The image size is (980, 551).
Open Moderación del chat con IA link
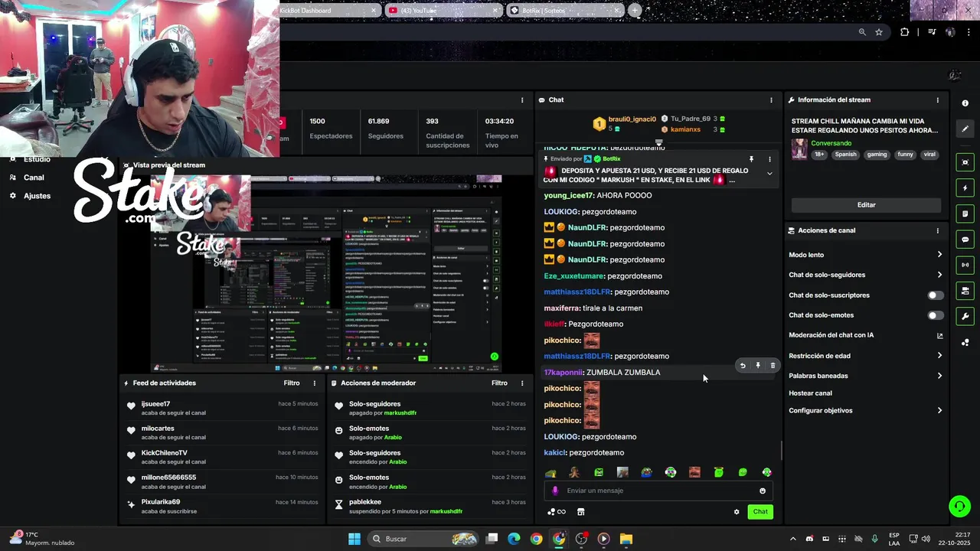(940, 335)
